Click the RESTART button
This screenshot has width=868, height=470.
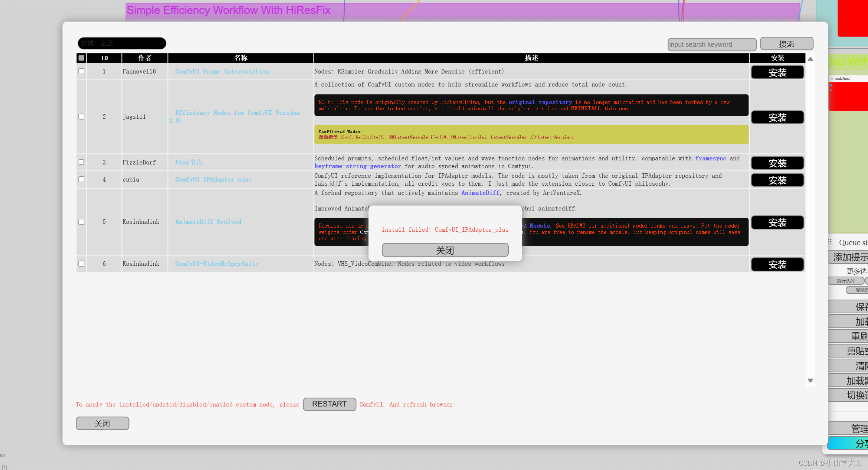(x=329, y=404)
